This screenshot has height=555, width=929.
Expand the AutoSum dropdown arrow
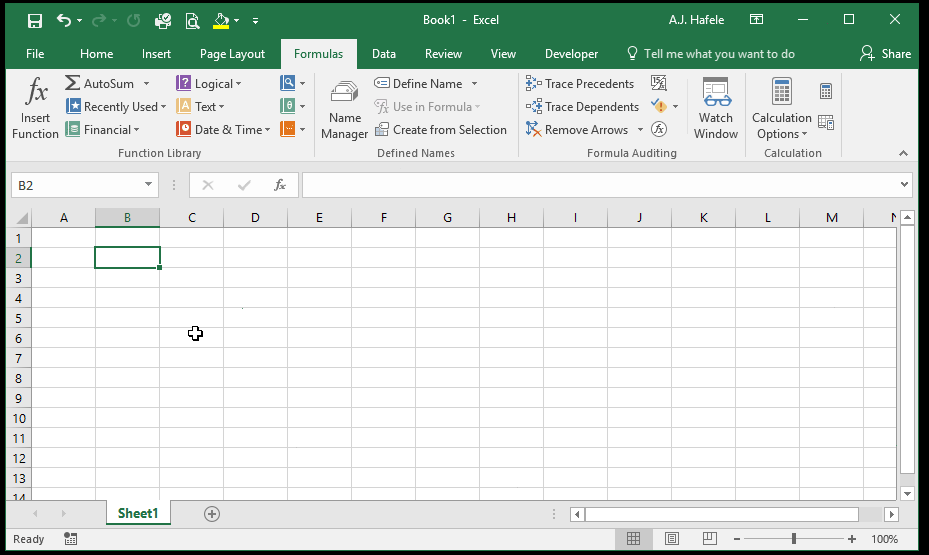point(146,84)
